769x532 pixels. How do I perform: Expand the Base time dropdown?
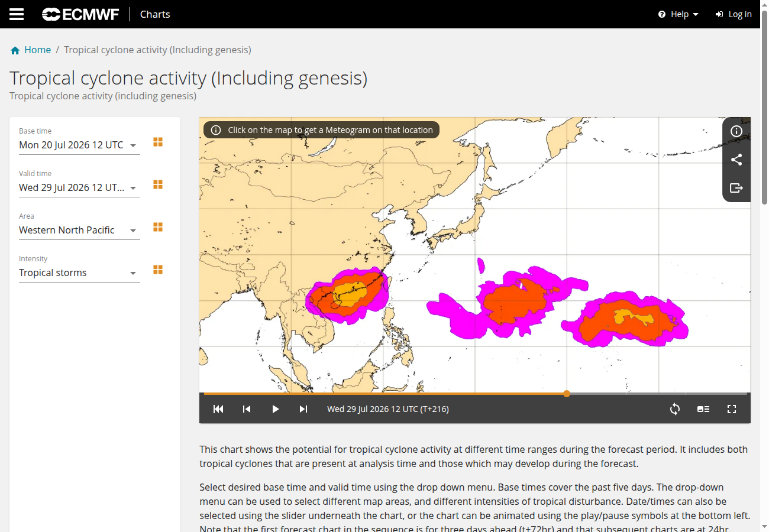tap(79, 145)
